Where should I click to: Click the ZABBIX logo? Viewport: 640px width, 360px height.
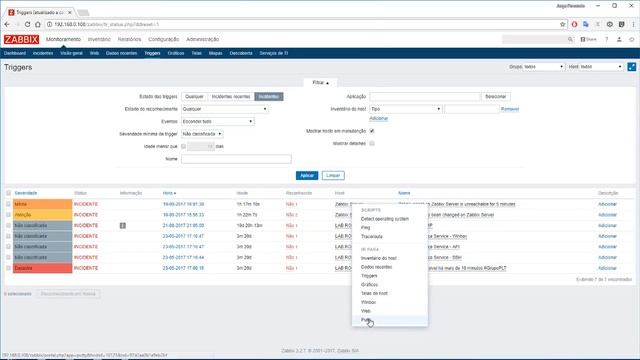[x=21, y=40]
